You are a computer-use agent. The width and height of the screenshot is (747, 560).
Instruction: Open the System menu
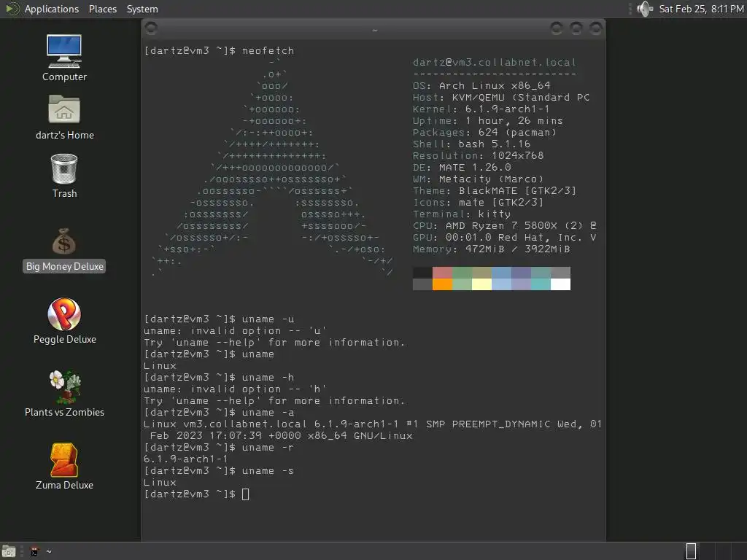[x=142, y=9]
